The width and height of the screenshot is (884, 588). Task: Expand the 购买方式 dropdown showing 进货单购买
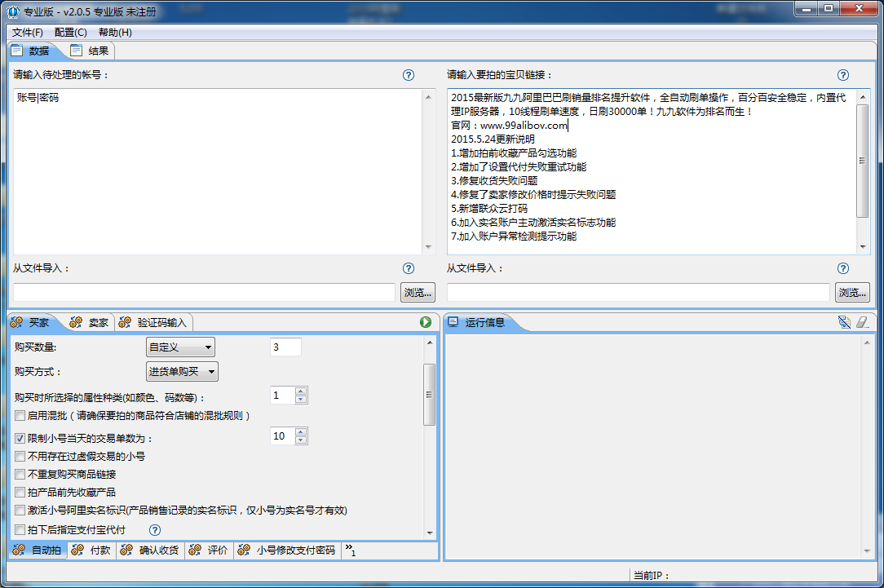tap(182, 372)
